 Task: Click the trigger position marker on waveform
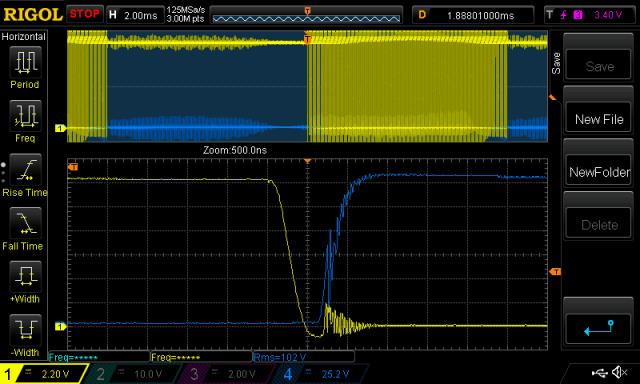point(307,39)
